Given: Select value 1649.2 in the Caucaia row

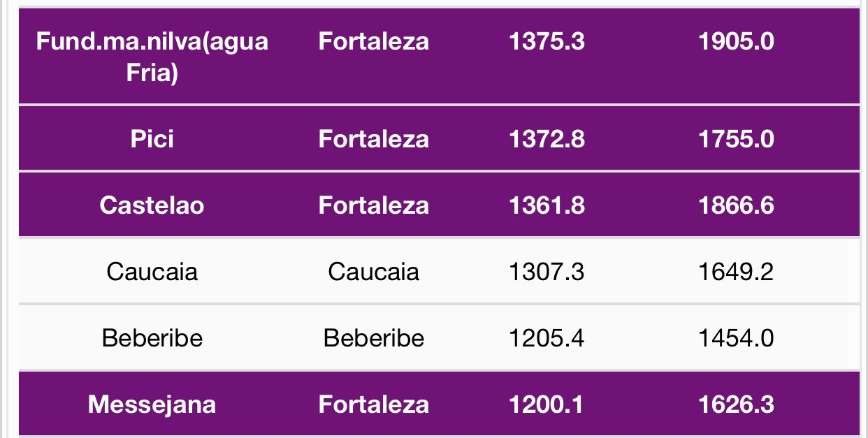Looking at the screenshot, I should 736,271.
